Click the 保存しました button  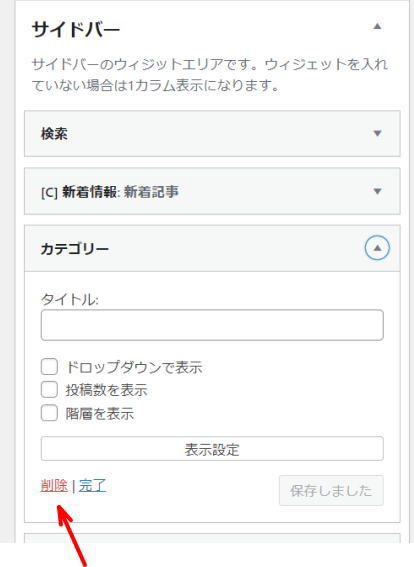coord(331,491)
